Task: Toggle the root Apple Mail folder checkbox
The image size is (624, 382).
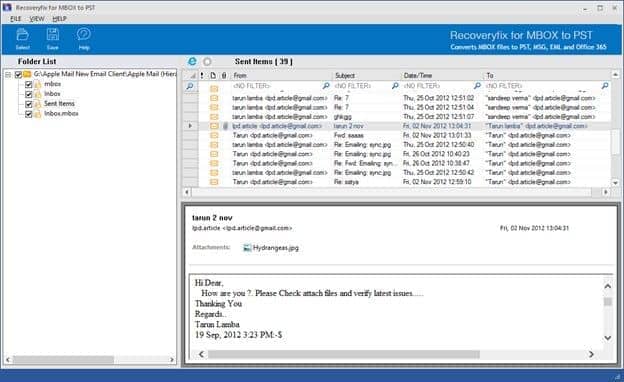Action: pos(18,74)
